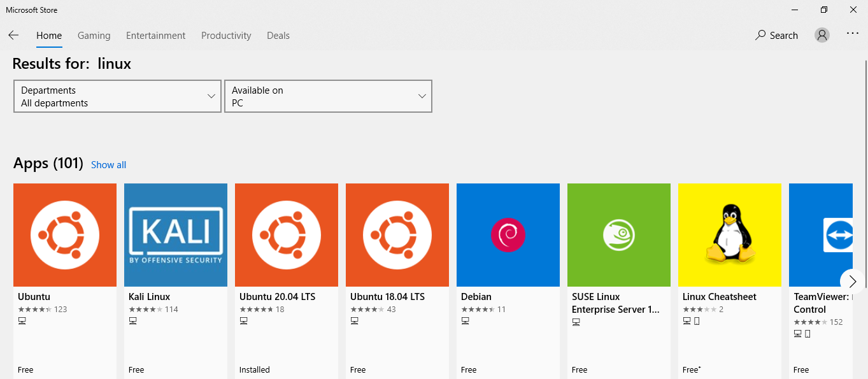Click the Search label
Screen dimensions: 868x379
click(784, 36)
